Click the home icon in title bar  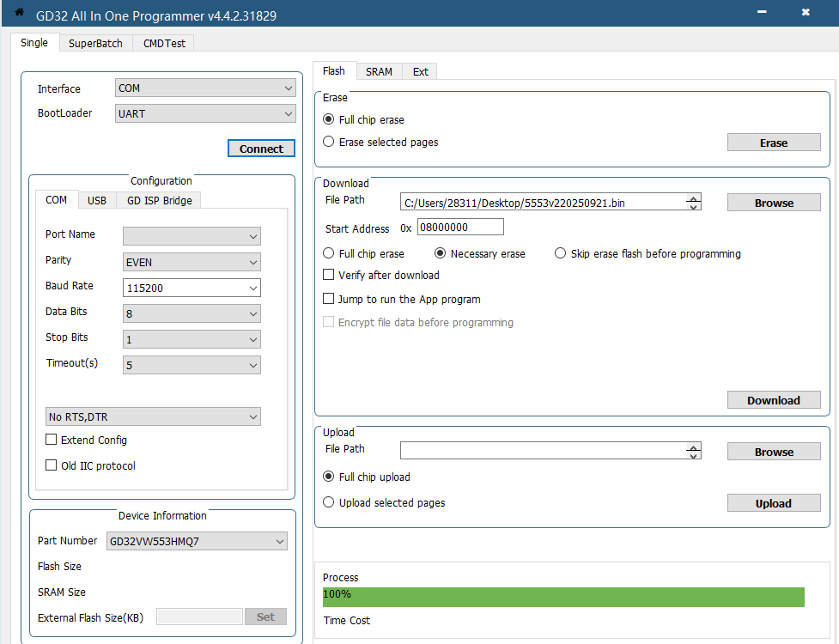tap(19, 12)
